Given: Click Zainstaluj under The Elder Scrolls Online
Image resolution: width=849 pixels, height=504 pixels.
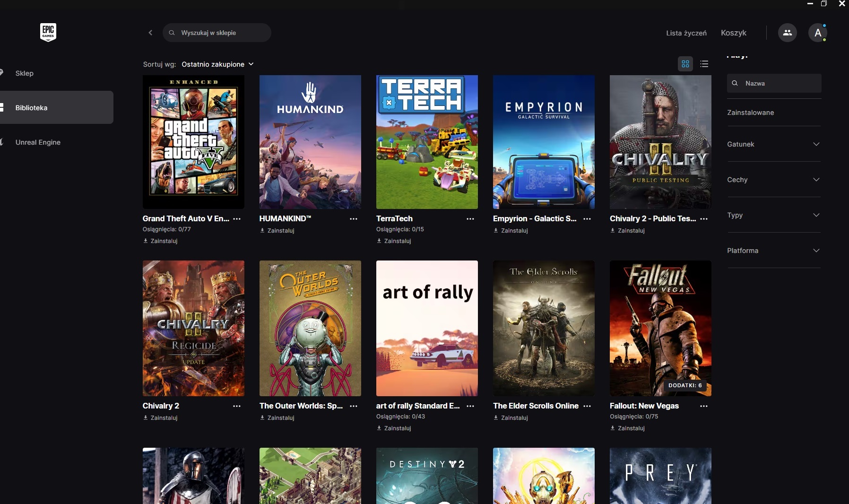Looking at the screenshot, I should (511, 418).
